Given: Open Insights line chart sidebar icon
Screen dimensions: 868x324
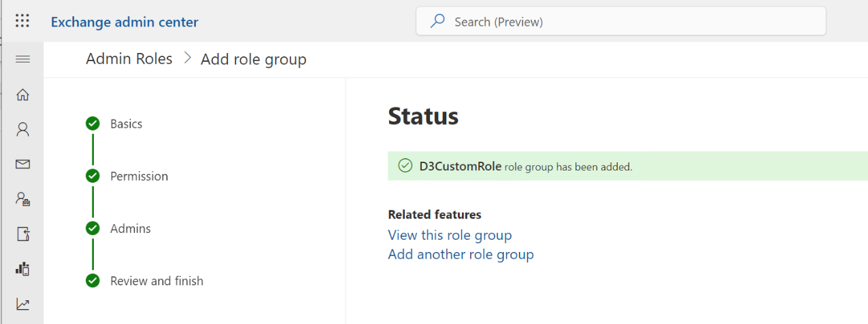Looking at the screenshot, I should click(22, 304).
